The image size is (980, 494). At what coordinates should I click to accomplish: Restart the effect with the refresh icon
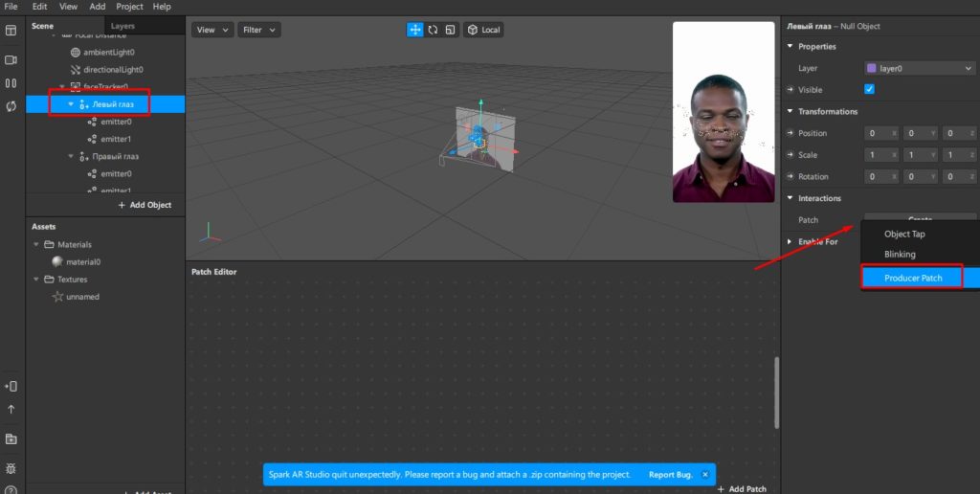tap(11, 106)
